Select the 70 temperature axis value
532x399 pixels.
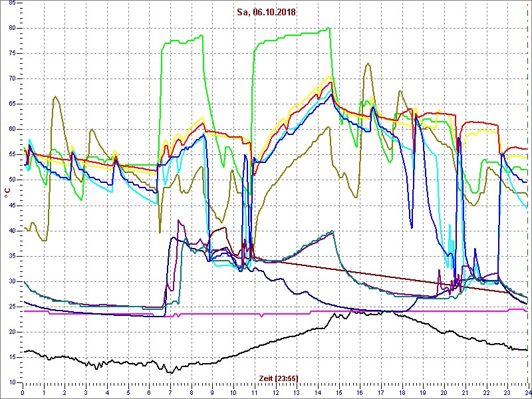(x=11, y=78)
